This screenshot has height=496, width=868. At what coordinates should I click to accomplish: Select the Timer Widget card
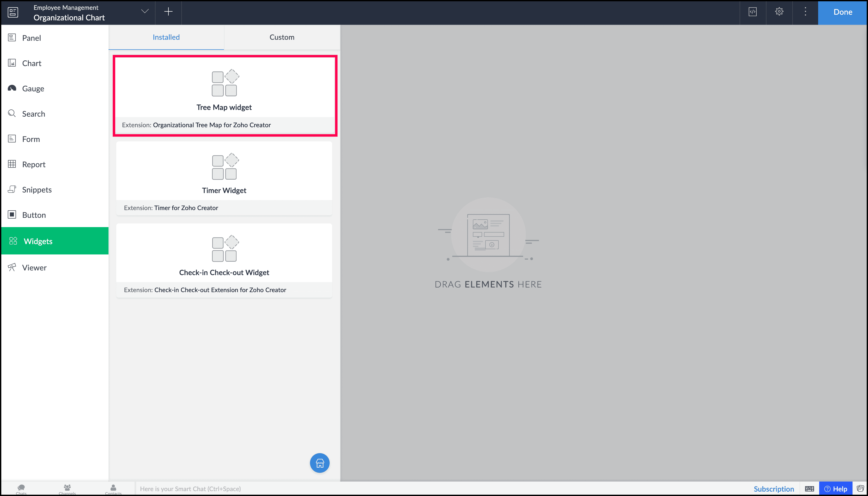click(224, 178)
